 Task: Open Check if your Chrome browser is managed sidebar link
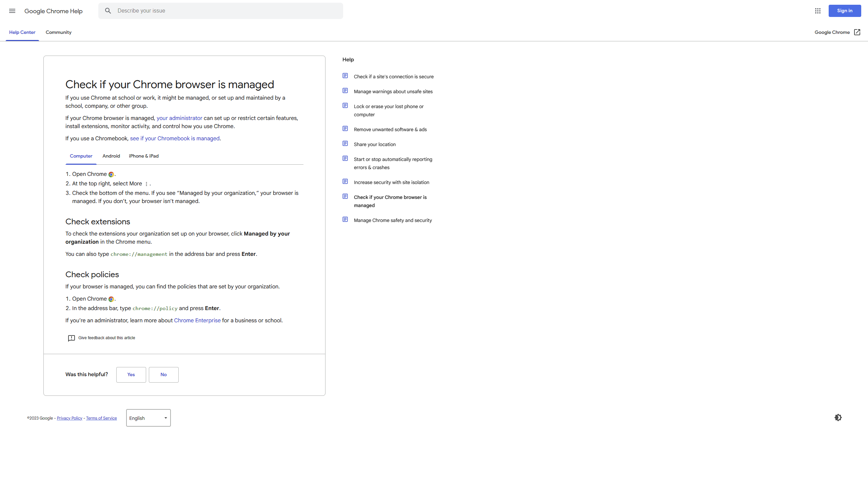pyautogui.click(x=390, y=201)
